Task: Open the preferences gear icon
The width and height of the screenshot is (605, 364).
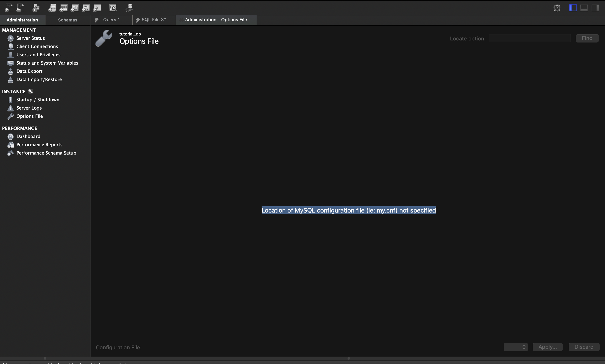Action: tap(557, 8)
